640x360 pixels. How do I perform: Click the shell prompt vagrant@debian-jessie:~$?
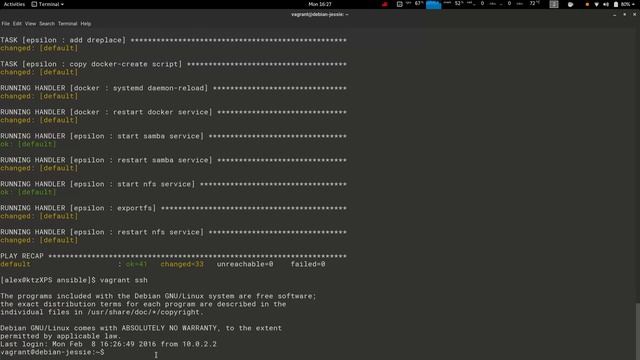(52, 352)
